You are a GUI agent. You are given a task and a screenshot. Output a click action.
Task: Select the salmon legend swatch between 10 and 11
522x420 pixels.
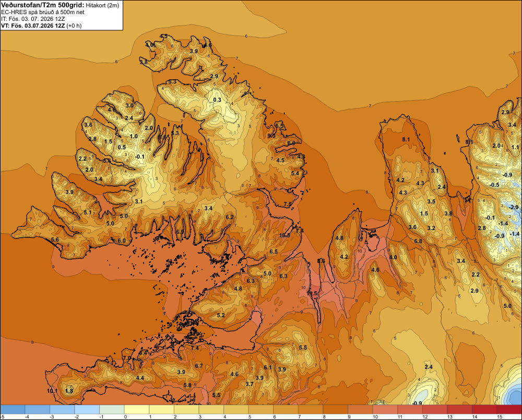point(385,409)
